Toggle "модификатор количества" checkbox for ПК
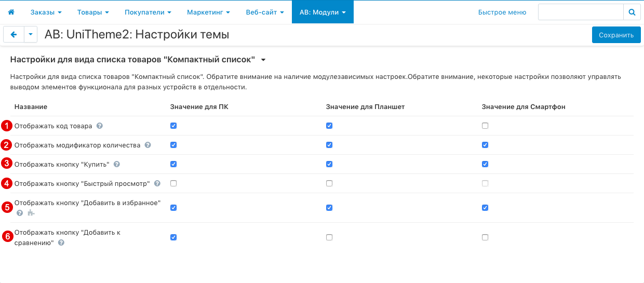Image resolution: width=644 pixels, height=283 pixels. [173, 145]
